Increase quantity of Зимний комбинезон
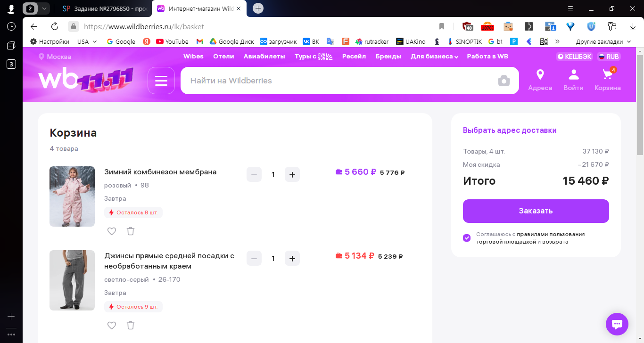The height and width of the screenshot is (343, 644). (x=292, y=175)
